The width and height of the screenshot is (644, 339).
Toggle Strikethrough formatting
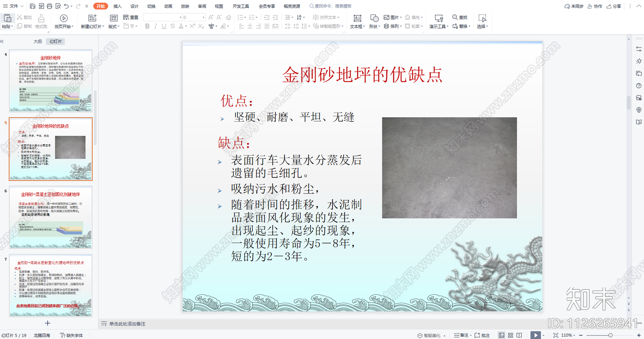(x=172, y=26)
